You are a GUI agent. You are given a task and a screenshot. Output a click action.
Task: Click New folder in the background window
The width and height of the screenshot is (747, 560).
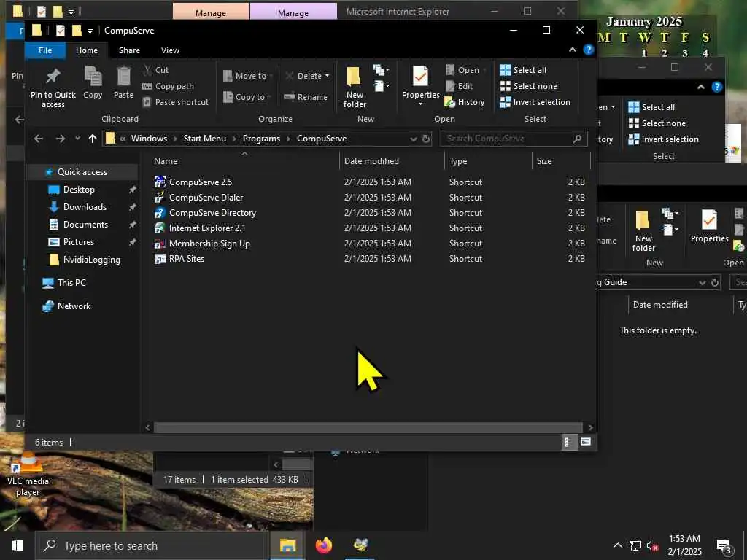[643, 230]
